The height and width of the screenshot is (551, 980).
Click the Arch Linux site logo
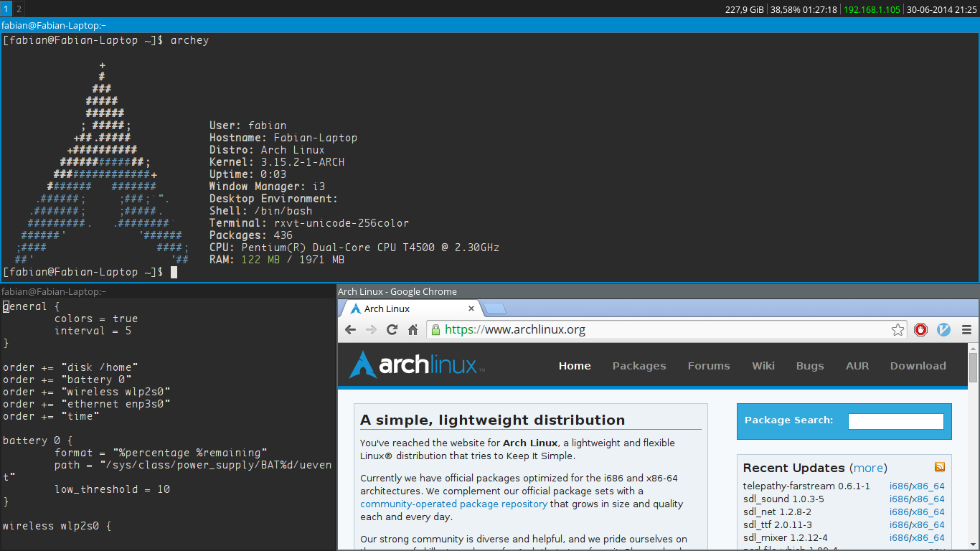[x=417, y=365]
